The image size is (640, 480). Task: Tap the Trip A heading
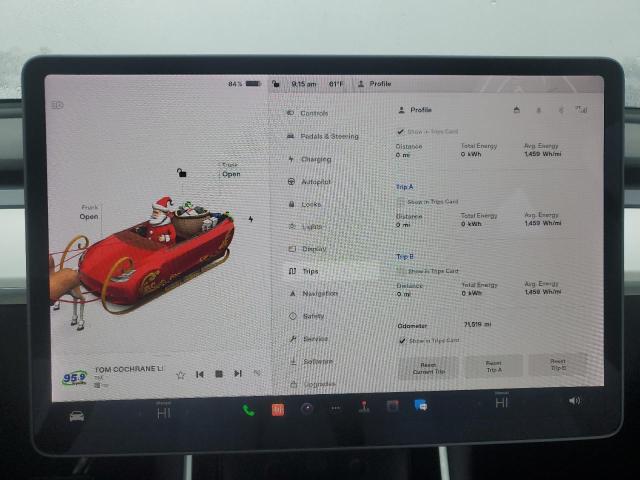[404, 187]
